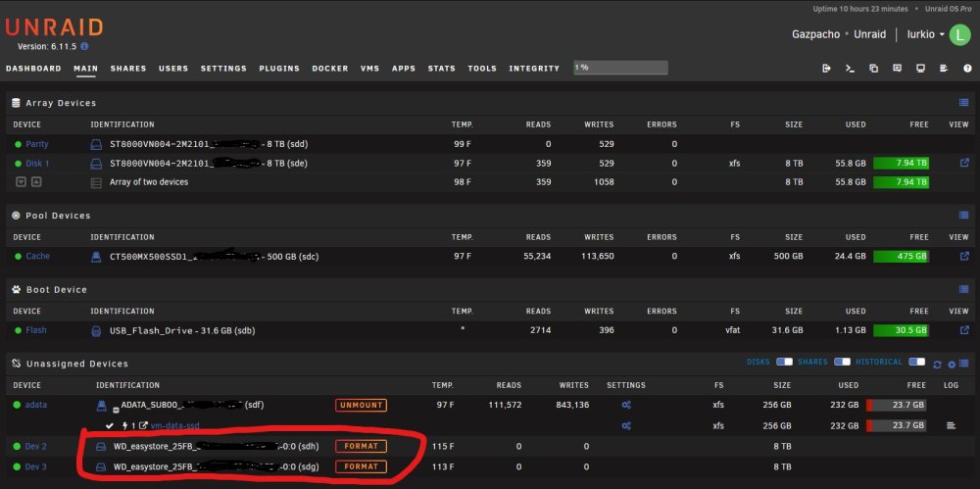Toggle Array Devices section view icon

point(963,103)
